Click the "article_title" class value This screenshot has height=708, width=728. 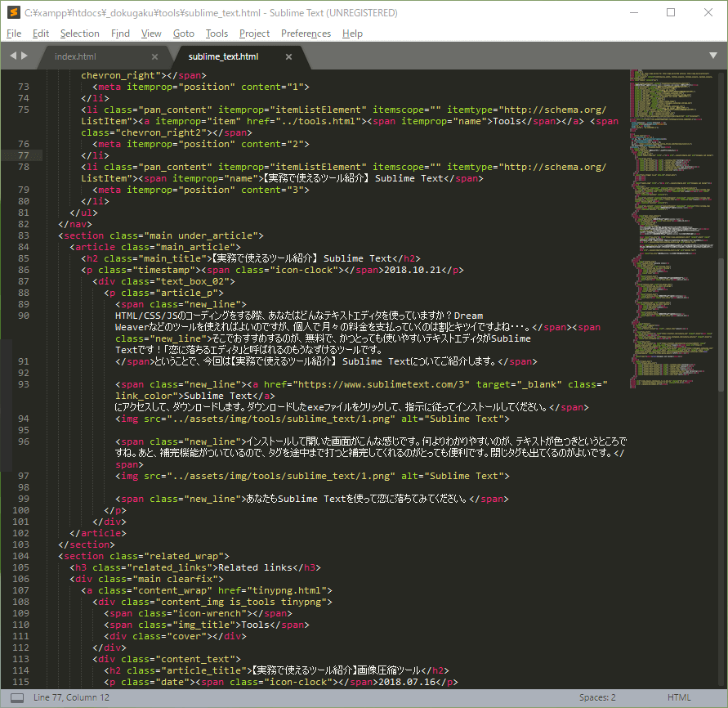pos(203,671)
